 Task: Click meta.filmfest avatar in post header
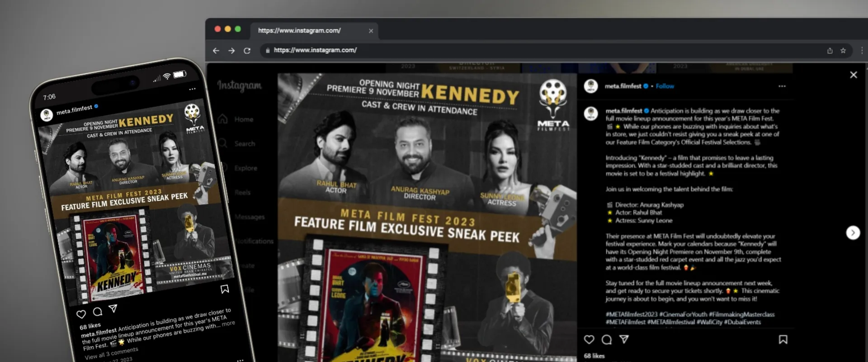tap(591, 86)
